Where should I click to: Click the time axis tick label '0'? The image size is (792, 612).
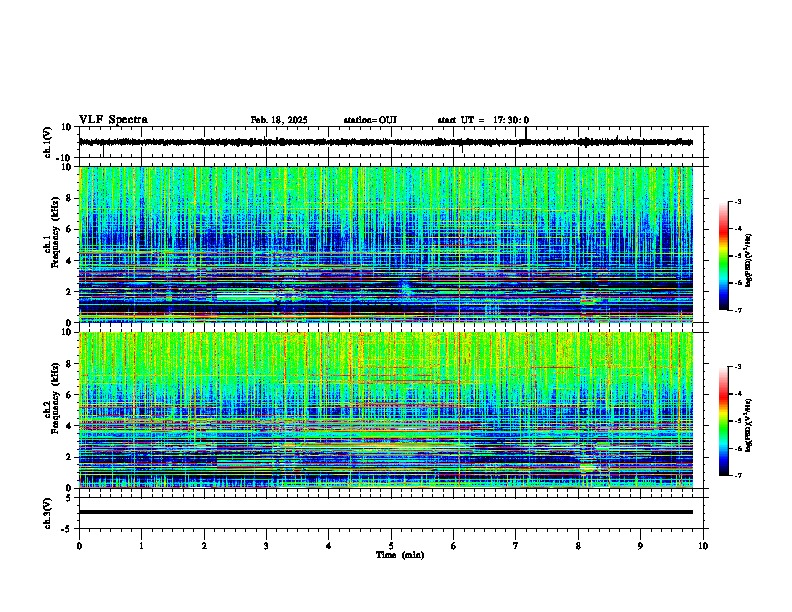(79, 546)
